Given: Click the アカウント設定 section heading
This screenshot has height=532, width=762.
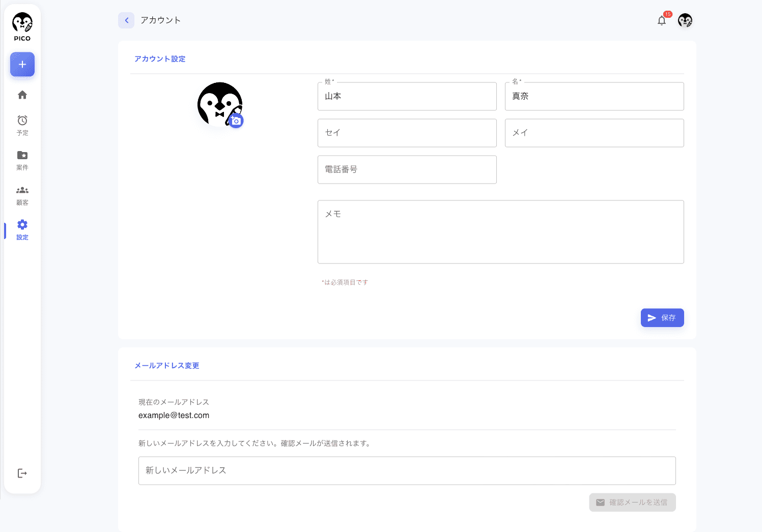Looking at the screenshot, I should 160,59.
